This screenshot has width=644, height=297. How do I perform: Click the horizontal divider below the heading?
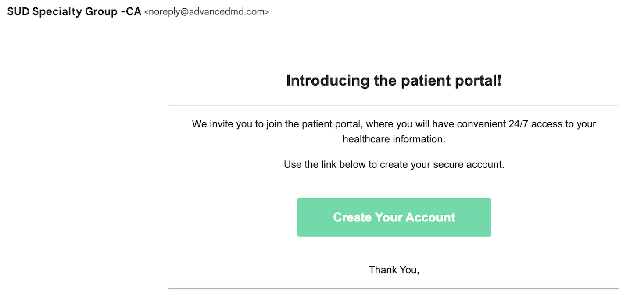[394, 105]
